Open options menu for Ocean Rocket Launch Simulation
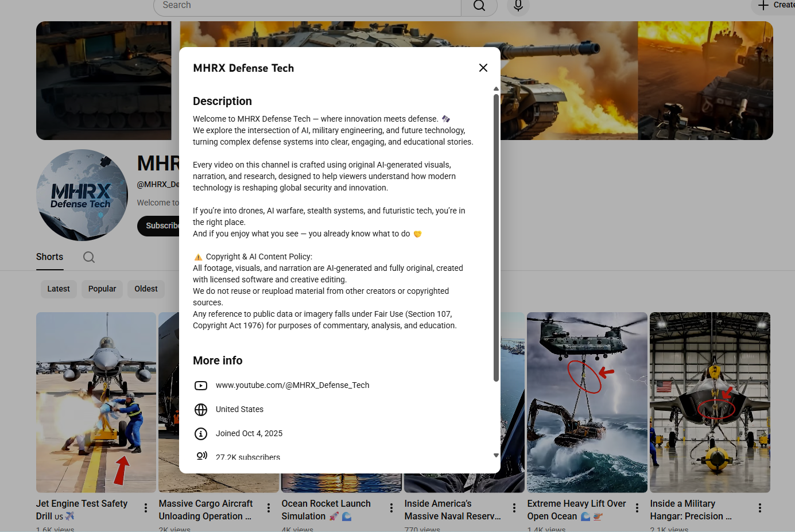 click(391, 507)
